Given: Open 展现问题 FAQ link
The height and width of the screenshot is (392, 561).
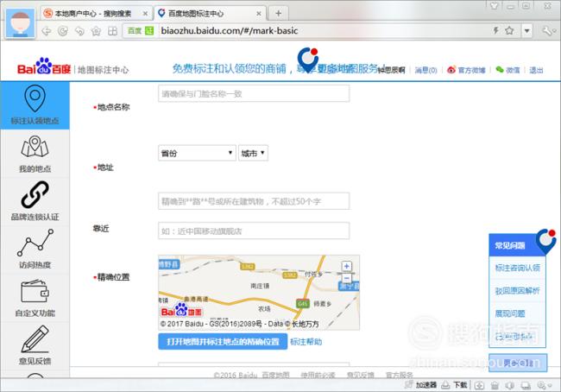Looking at the screenshot, I should tap(510, 313).
